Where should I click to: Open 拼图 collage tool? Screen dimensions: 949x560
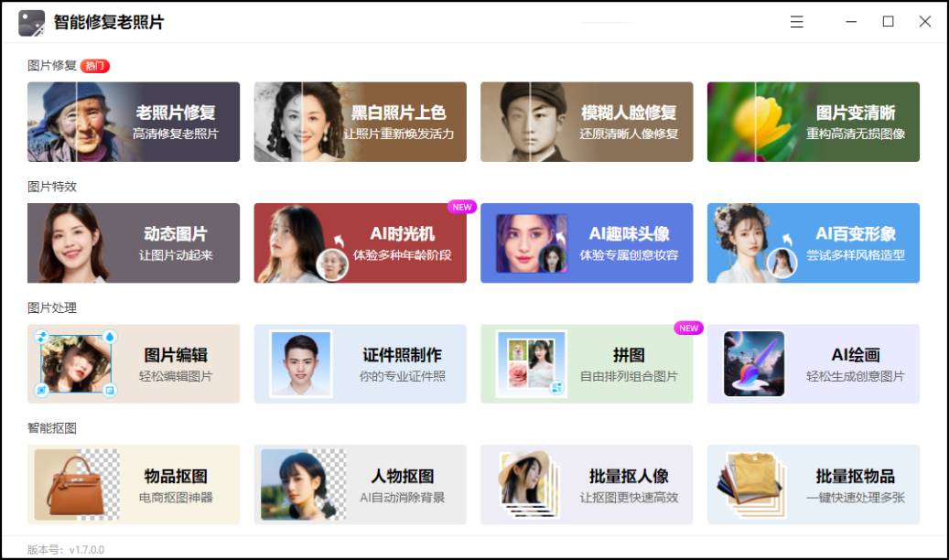point(587,364)
